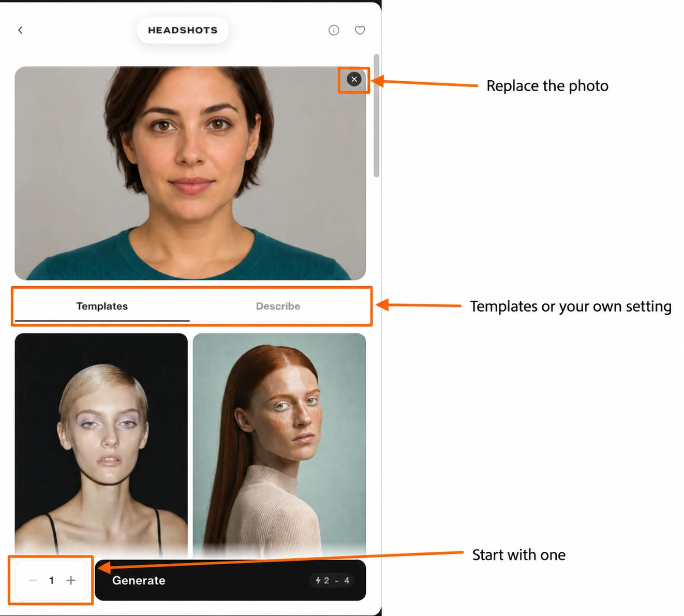Viewport: 684px width, 616px height.
Task: Decrease the image count with minus
Action: click(x=33, y=580)
